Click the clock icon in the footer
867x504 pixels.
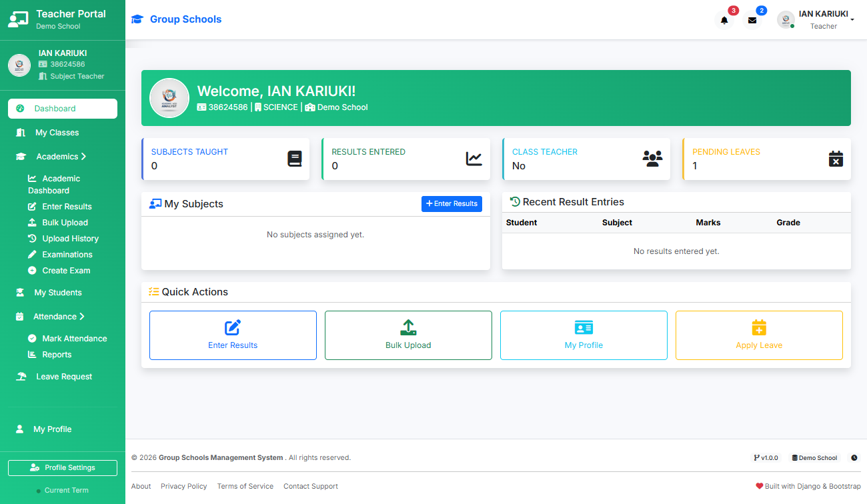854,458
